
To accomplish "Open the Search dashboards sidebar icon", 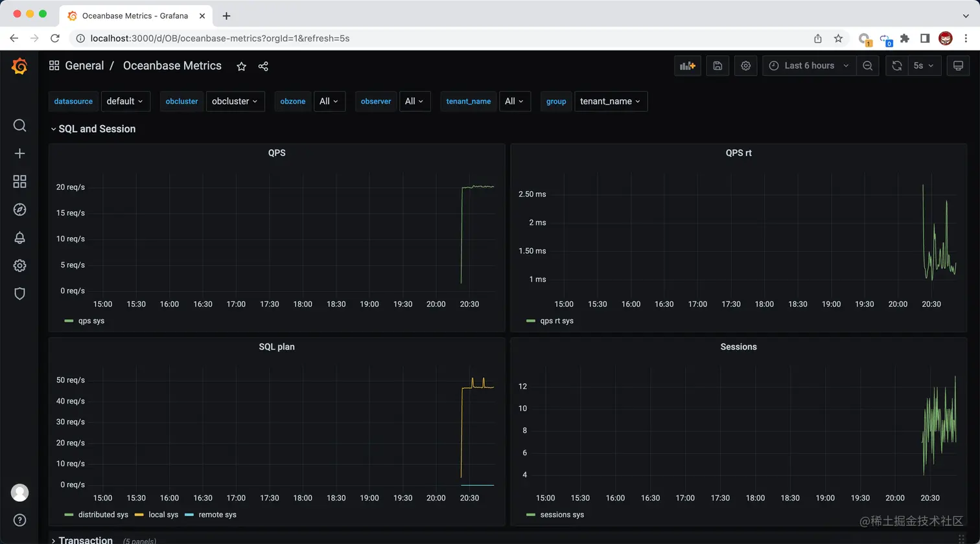I will [x=19, y=125].
